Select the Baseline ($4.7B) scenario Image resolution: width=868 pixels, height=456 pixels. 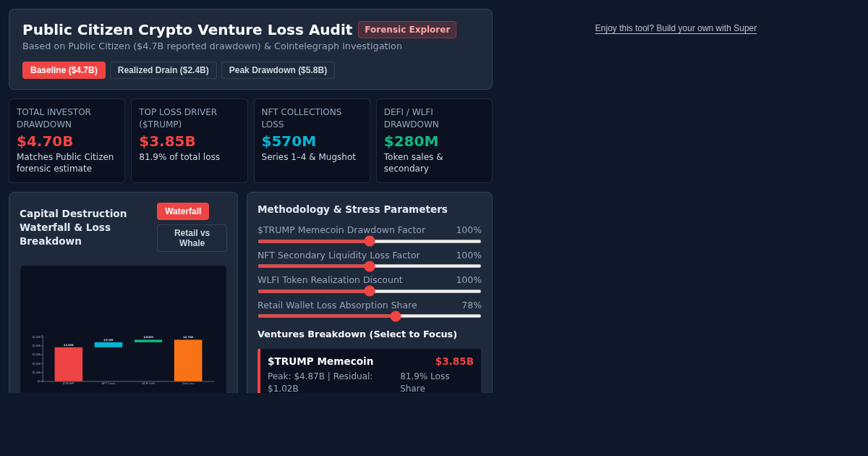64,70
